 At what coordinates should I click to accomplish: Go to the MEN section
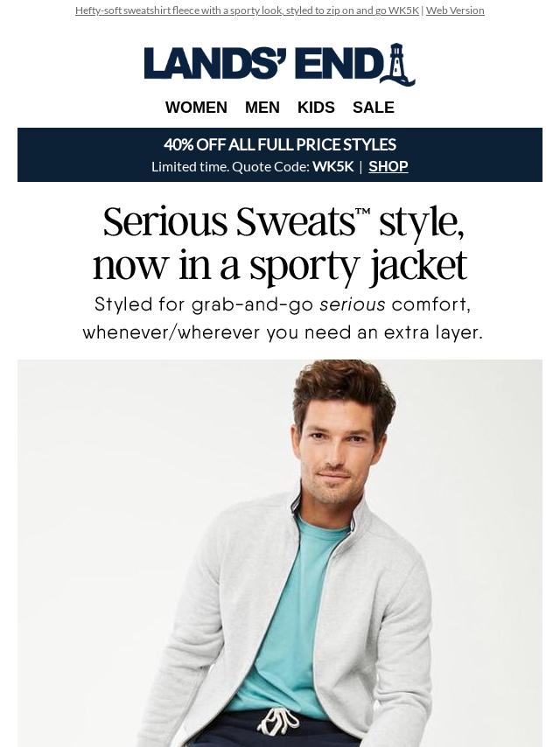coord(262,108)
